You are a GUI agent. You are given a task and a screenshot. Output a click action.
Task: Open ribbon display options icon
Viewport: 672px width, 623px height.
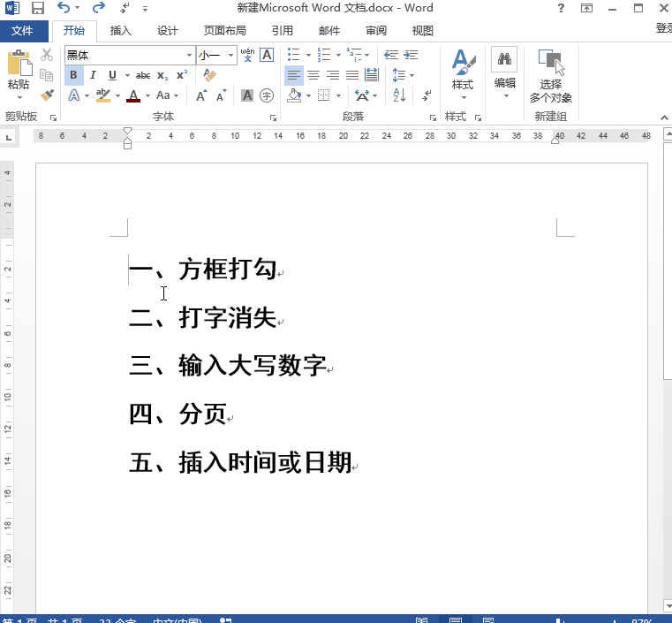pyautogui.click(x=586, y=8)
